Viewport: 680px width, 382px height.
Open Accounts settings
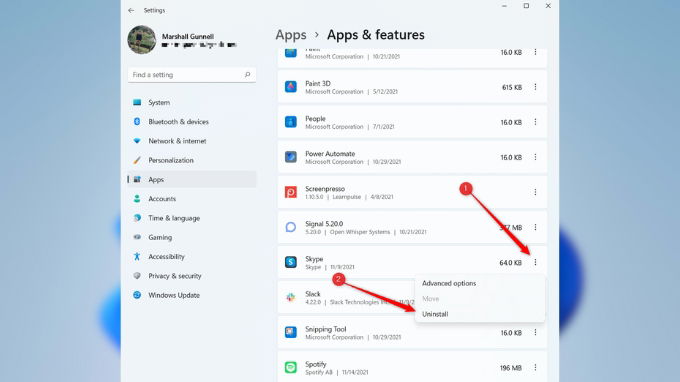pos(192,199)
